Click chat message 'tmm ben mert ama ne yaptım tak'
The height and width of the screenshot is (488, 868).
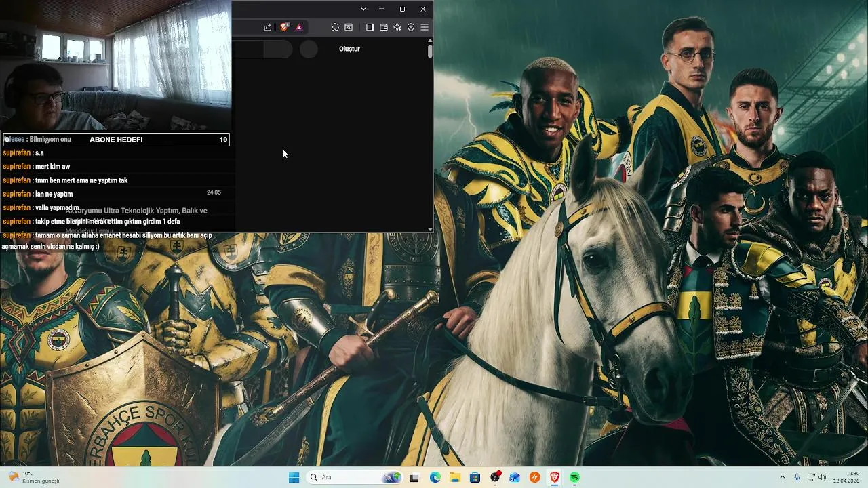click(81, 180)
